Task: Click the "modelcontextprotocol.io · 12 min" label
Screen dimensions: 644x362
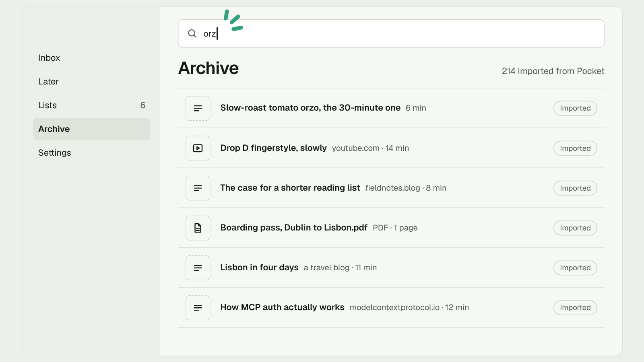Action: pos(409,307)
